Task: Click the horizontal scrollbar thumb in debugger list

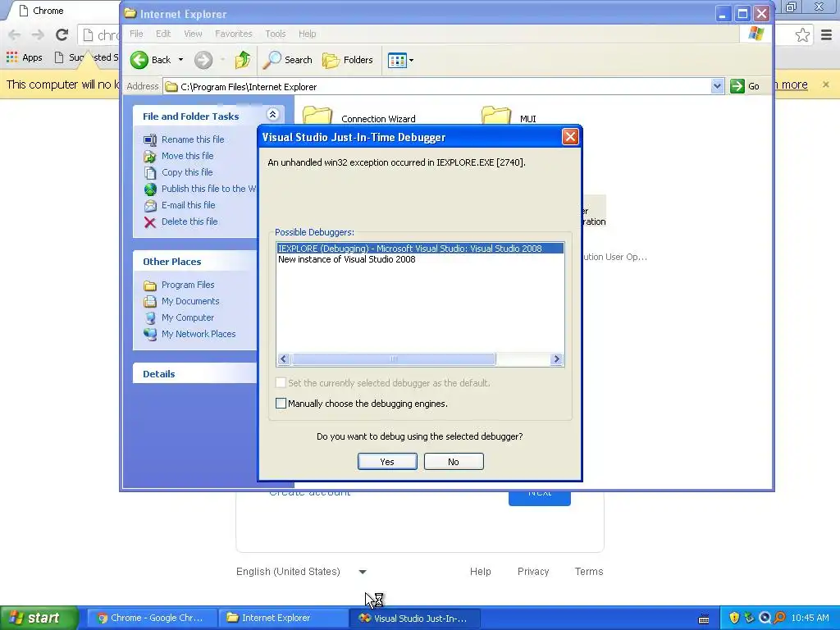Action: coord(393,359)
